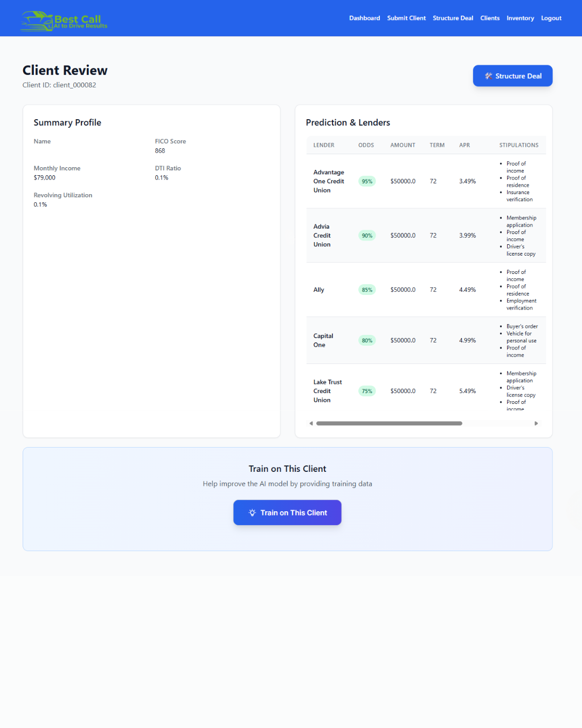Click the magic wand icon on Structure Deal button
The width and height of the screenshot is (582, 728).
tap(489, 75)
